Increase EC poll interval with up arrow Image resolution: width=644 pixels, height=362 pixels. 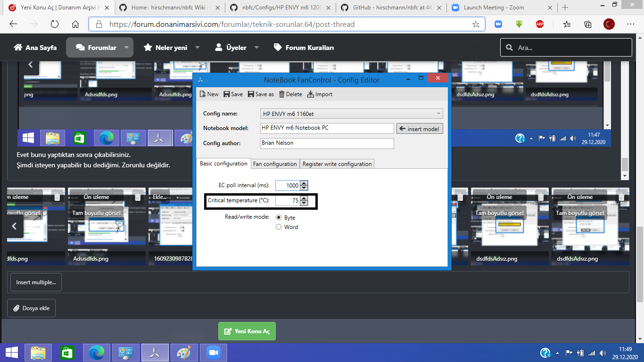[304, 183]
